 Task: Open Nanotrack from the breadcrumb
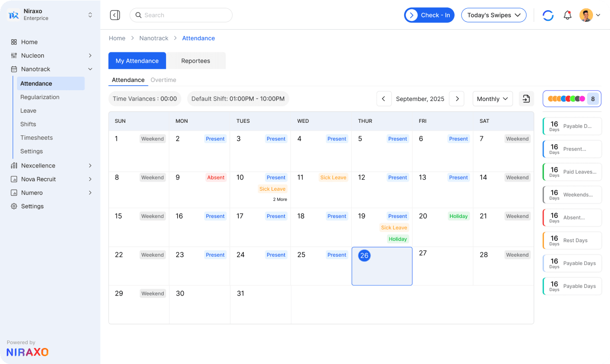(153, 38)
